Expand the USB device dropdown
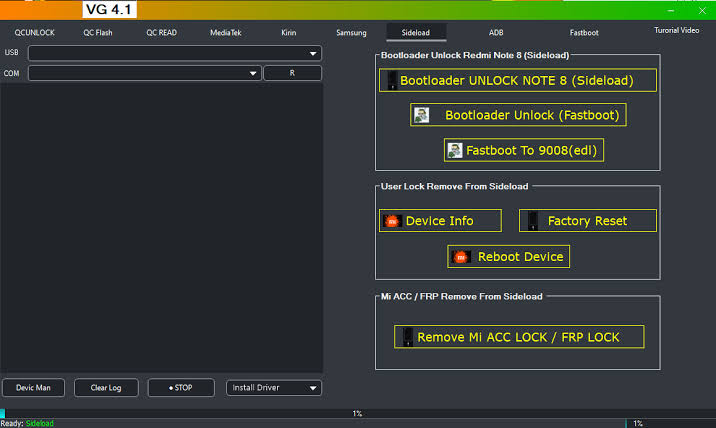 tap(313, 53)
